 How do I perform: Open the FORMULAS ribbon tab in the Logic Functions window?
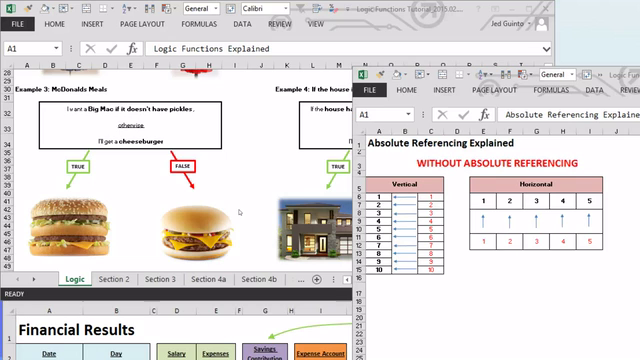click(x=199, y=24)
